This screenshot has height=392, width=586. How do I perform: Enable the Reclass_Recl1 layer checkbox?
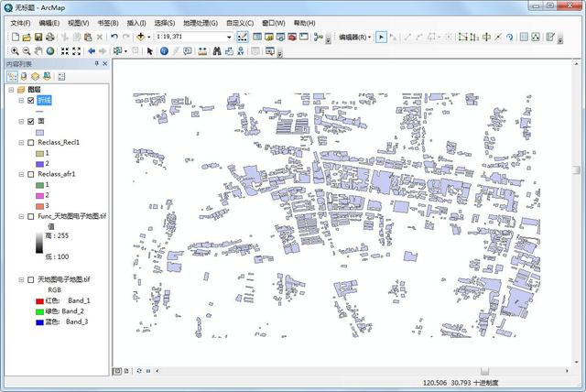coord(31,143)
